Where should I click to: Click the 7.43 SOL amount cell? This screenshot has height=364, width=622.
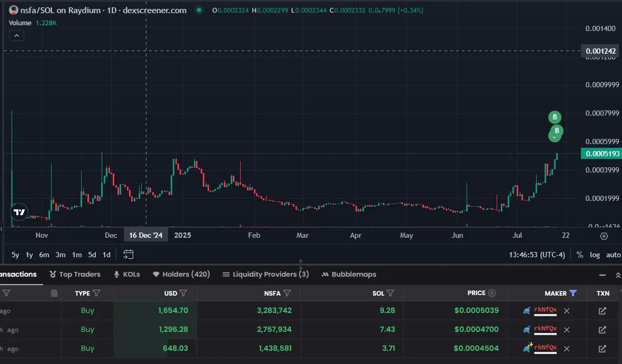point(387,329)
